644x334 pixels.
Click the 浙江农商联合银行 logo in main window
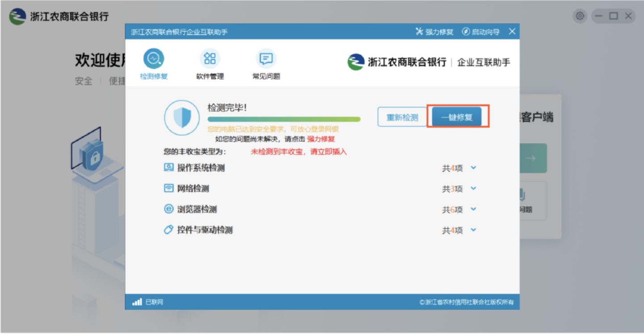pyautogui.click(x=59, y=17)
